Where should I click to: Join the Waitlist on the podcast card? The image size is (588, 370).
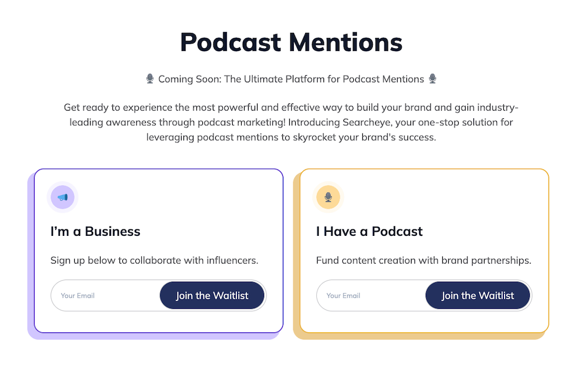[x=478, y=295]
